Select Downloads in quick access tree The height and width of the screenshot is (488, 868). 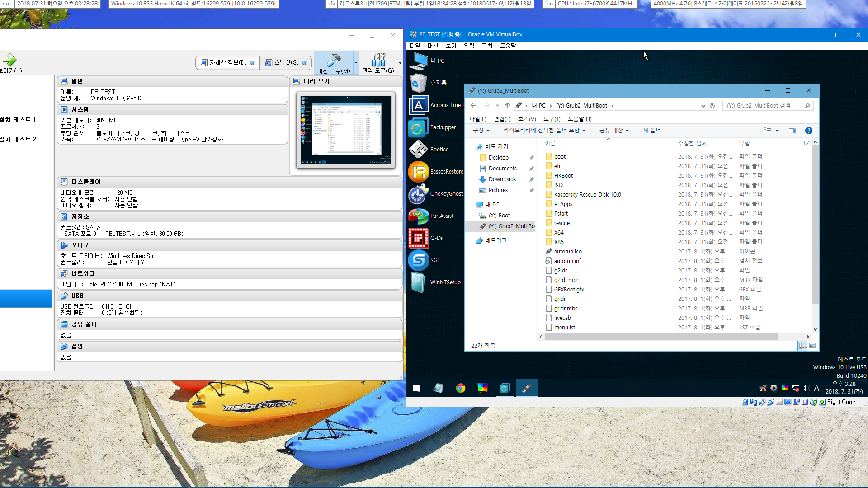pyautogui.click(x=502, y=179)
